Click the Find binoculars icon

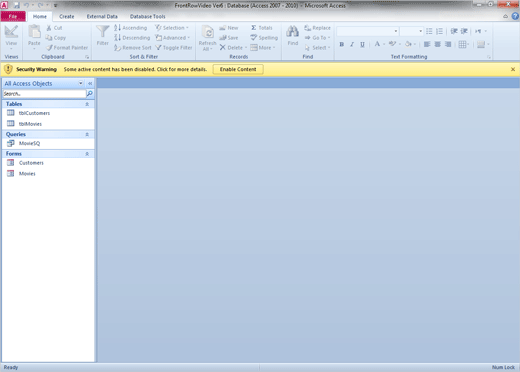[x=292, y=32]
